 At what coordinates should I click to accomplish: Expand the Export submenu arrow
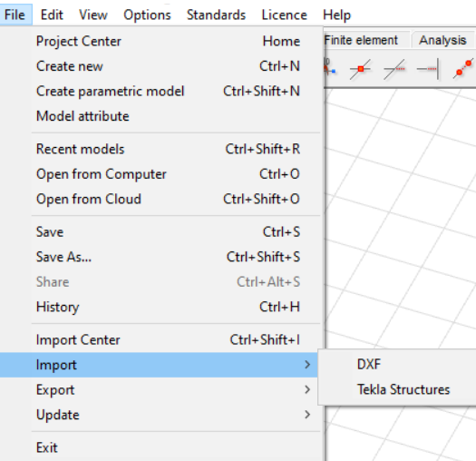[307, 389]
